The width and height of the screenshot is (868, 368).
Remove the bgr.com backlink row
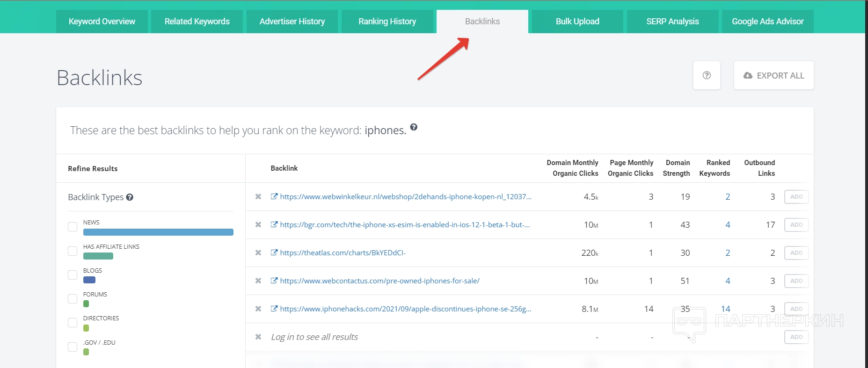(258, 225)
